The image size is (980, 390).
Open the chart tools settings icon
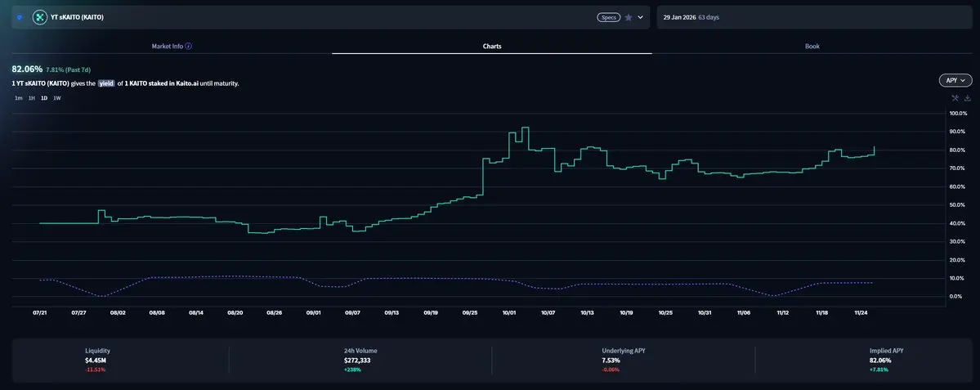pyautogui.click(x=955, y=97)
